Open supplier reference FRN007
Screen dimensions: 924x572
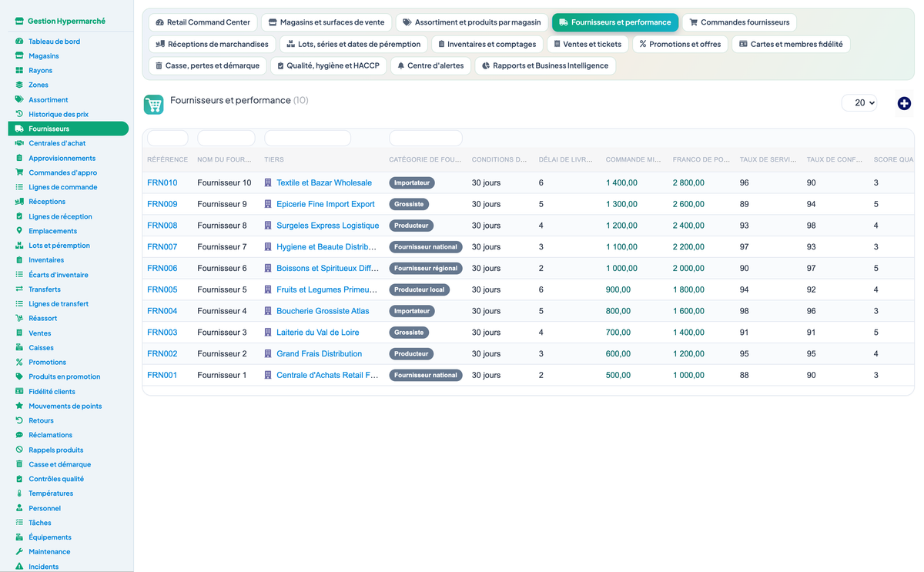click(x=162, y=247)
